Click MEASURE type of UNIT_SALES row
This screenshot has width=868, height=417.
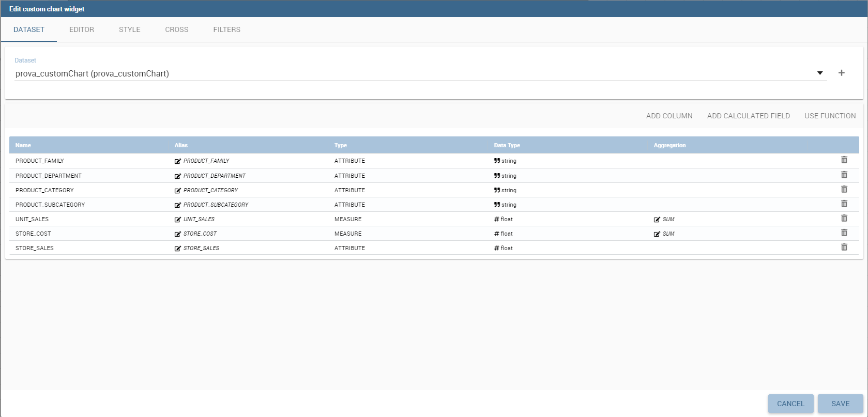[348, 219]
